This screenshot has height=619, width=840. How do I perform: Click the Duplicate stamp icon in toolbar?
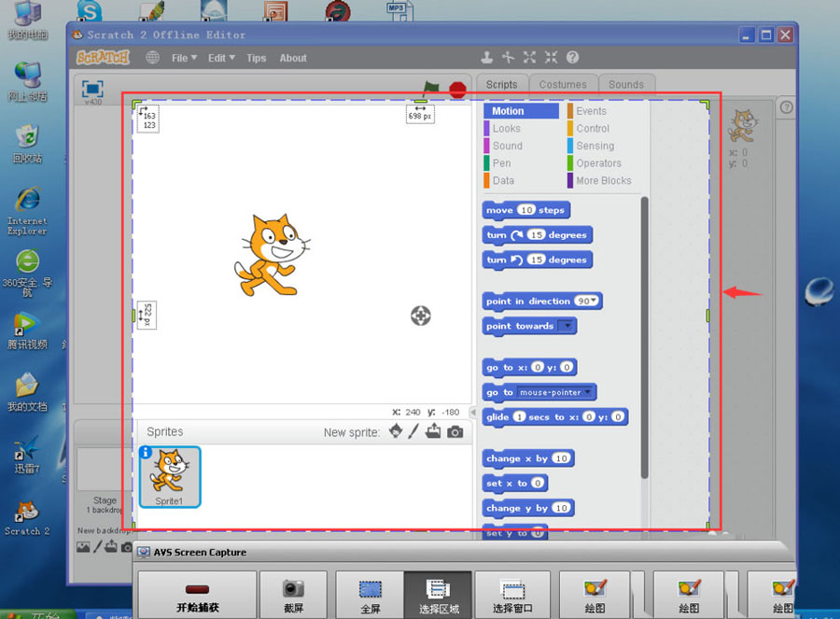coord(486,57)
